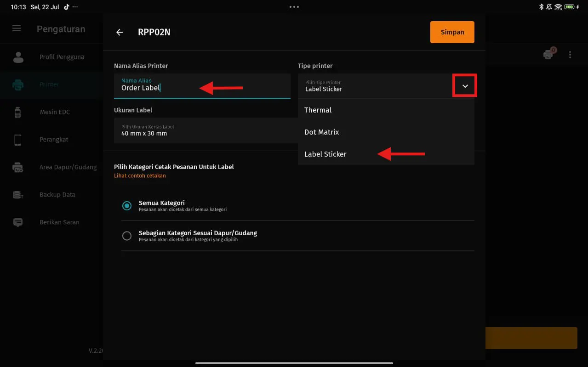This screenshot has width=588, height=367.
Task: Click the Perangkat phone icon
Action: 18,140
